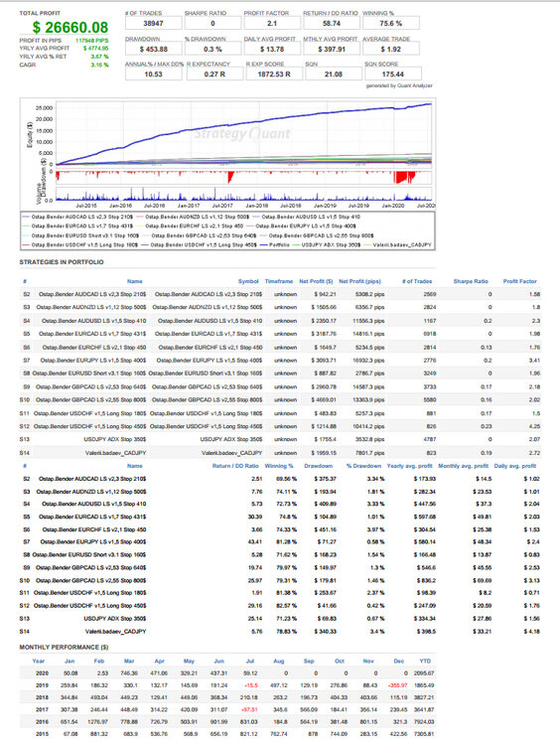Select the overall Drawdown value $ 453.88
Screen dimensions: 560x745
tap(154, 49)
